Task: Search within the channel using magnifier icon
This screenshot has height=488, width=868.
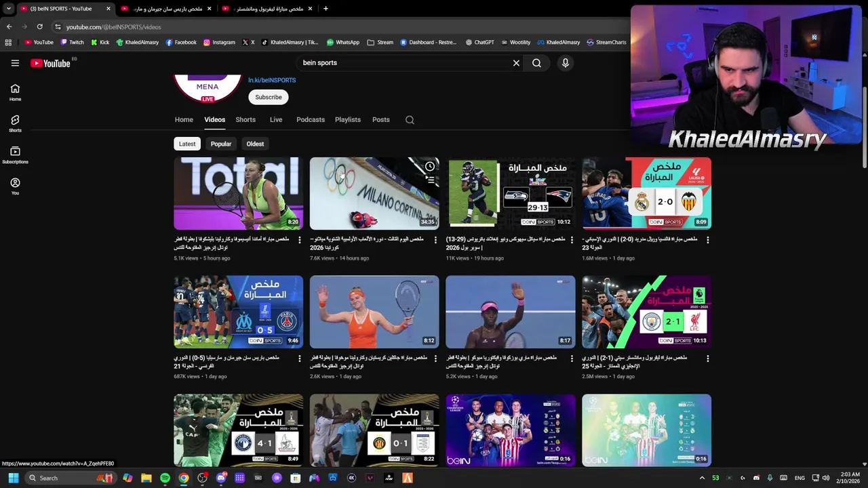Action: coord(410,120)
